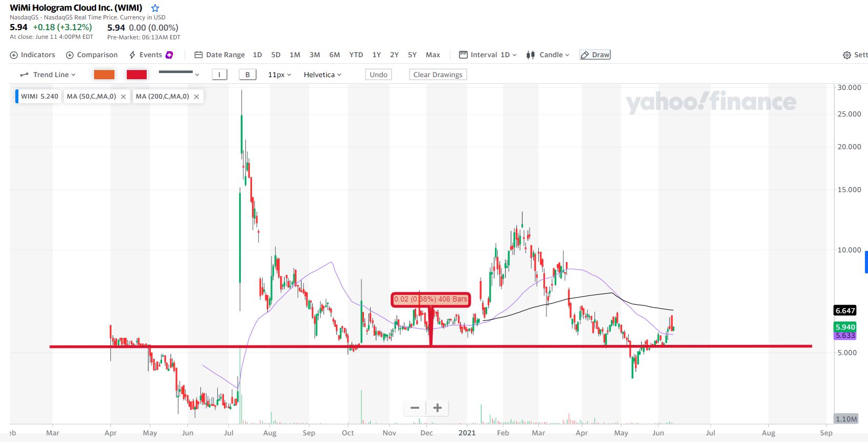Zoom in chart with plus button
The width and height of the screenshot is (868, 442).
coord(438,408)
